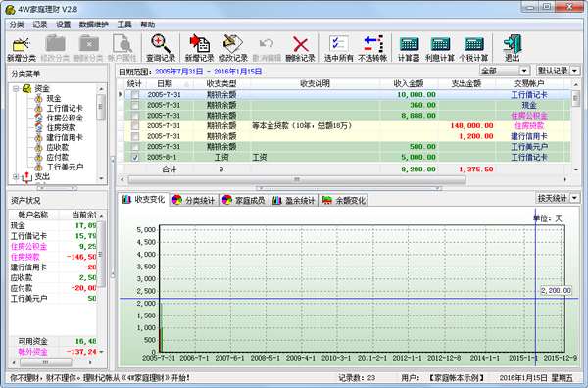
Task: Open the 默认记录 dropdown arrow
Action: (x=575, y=71)
